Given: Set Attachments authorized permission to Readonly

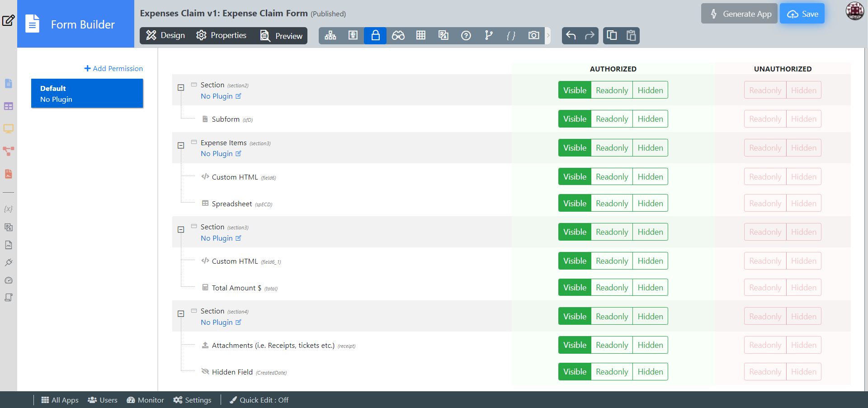Looking at the screenshot, I should pyautogui.click(x=612, y=345).
